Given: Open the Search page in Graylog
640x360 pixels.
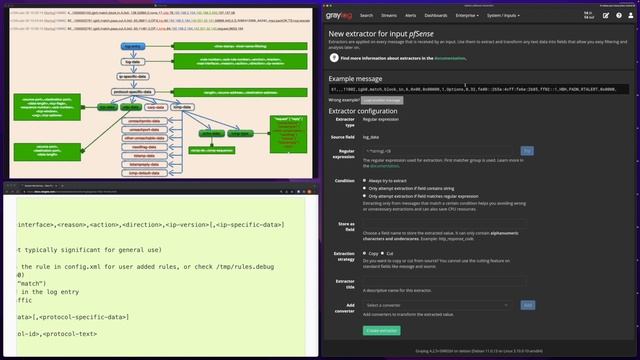Looking at the screenshot, I should click(366, 16).
